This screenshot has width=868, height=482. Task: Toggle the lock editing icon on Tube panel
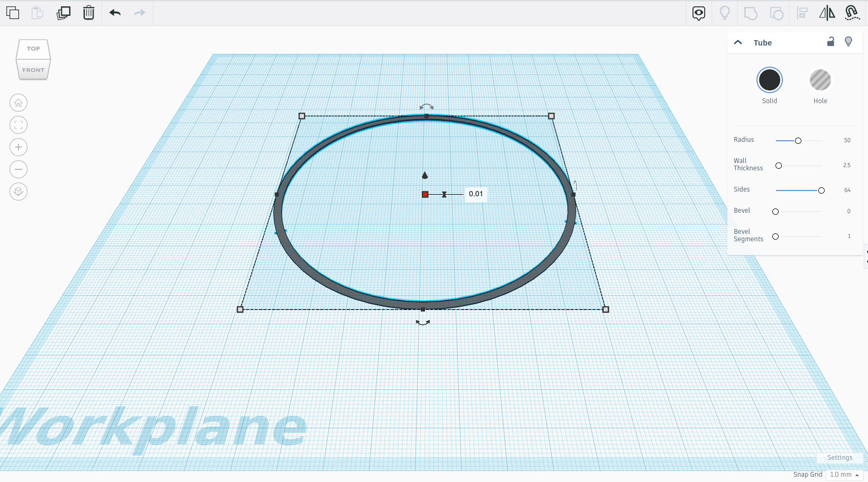(x=831, y=42)
